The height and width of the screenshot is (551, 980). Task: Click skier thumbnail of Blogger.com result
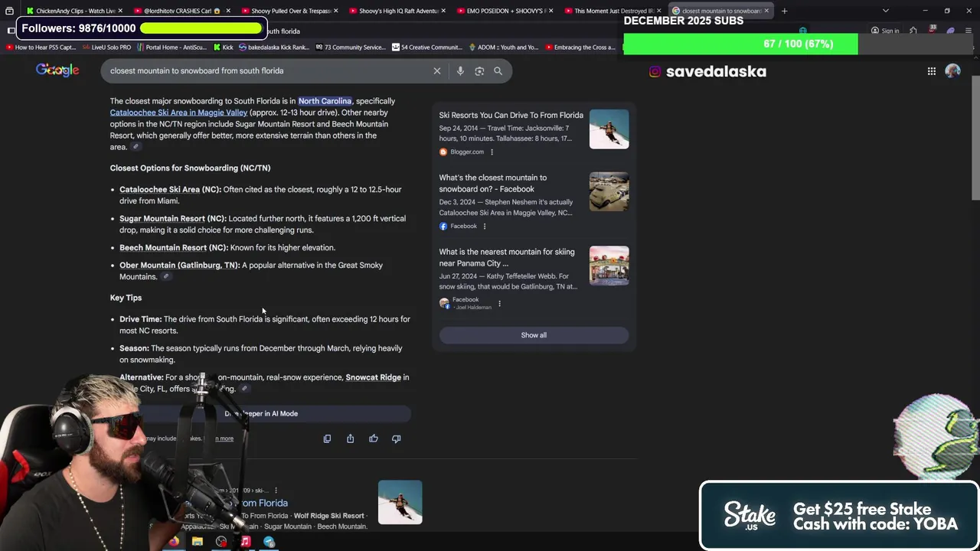[609, 129]
